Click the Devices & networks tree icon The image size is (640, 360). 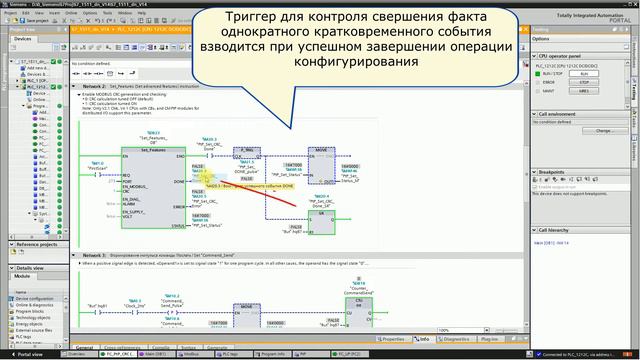(x=23, y=74)
